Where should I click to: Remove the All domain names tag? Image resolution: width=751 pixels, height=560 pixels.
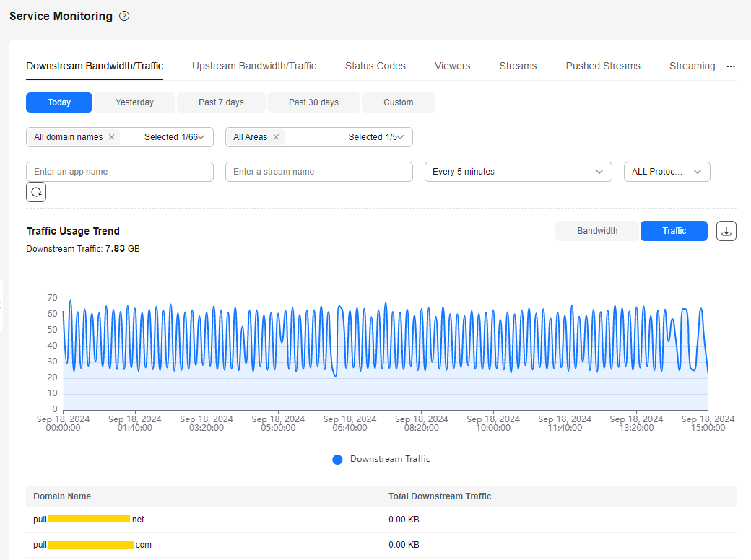(x=112, y=137)
